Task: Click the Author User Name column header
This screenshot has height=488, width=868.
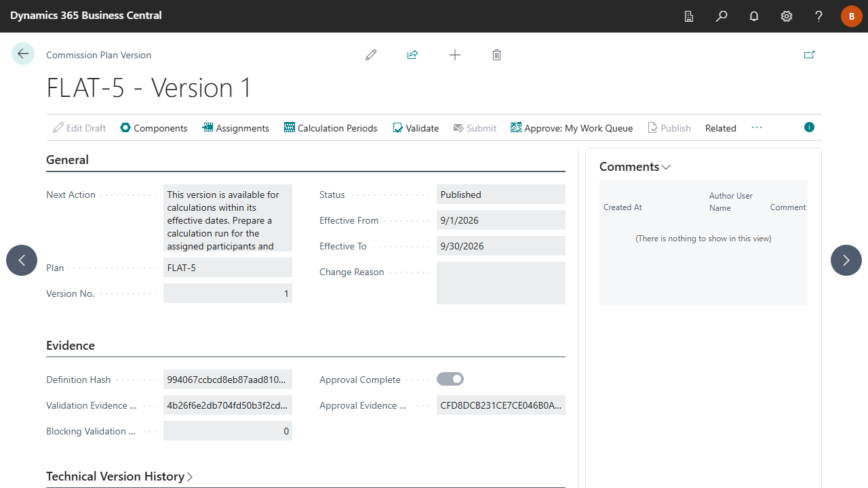Action: (x=731, y=202)
